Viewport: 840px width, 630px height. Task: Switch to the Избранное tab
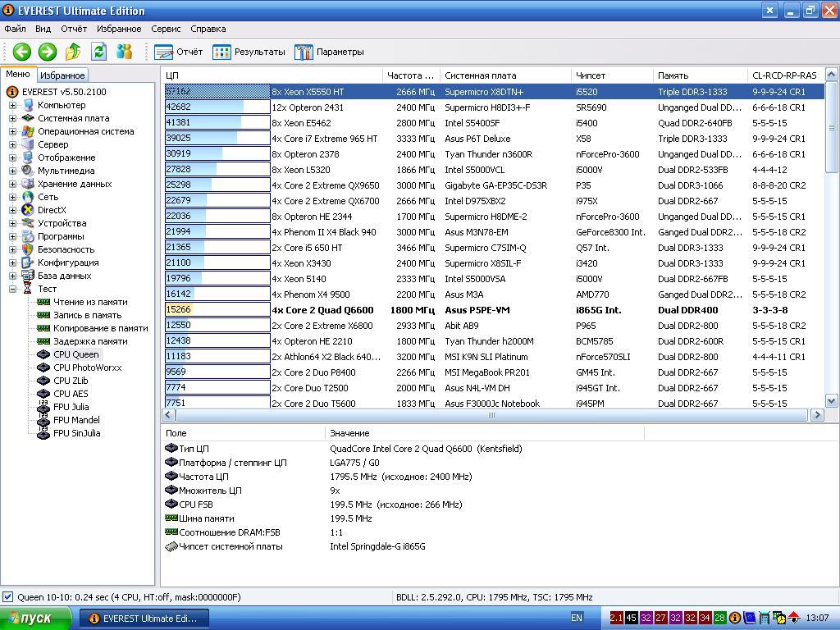click(x=62, y=75)
